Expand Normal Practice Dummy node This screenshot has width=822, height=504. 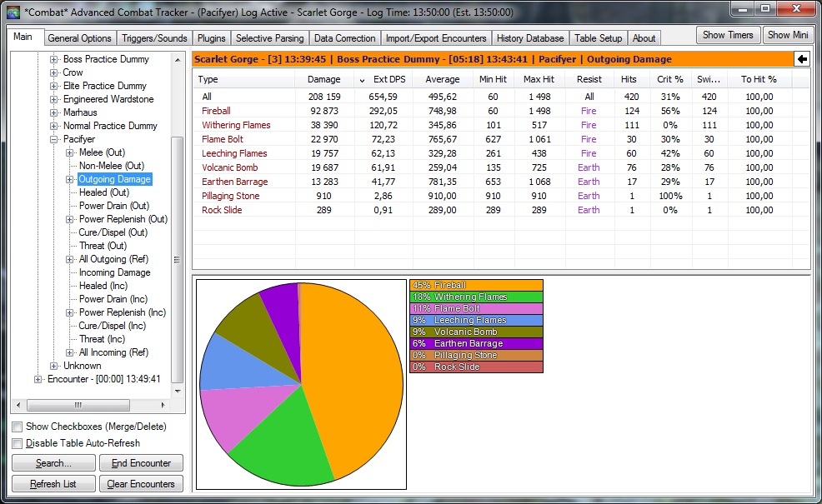[53, 126]
